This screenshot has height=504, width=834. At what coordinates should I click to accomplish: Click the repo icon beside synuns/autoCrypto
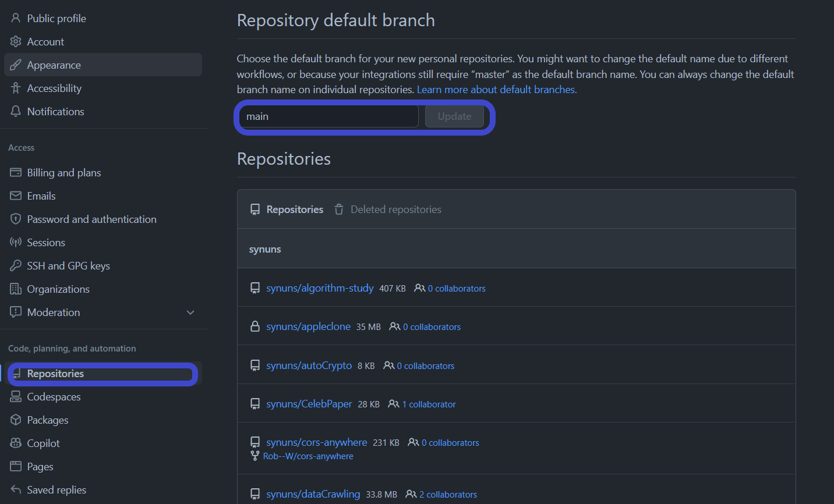click(255, 365)
